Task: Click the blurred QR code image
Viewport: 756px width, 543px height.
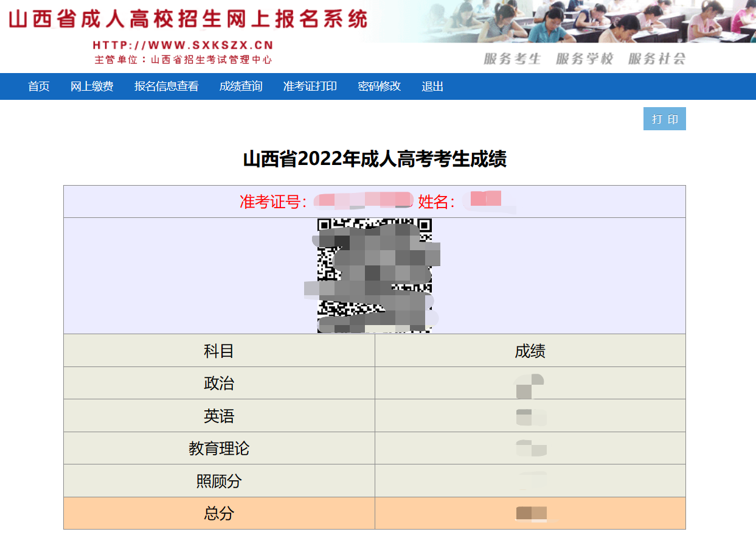Action: point(374,275)
